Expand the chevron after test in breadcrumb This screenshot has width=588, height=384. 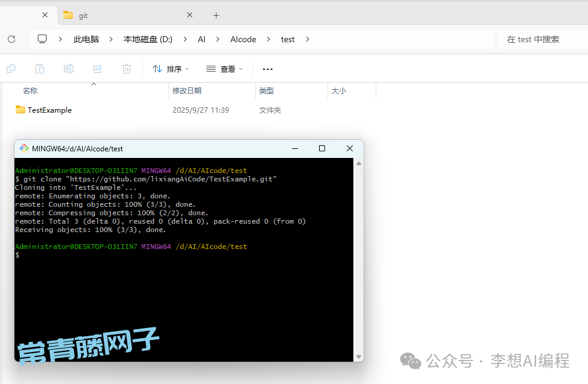tap(308, 39)
